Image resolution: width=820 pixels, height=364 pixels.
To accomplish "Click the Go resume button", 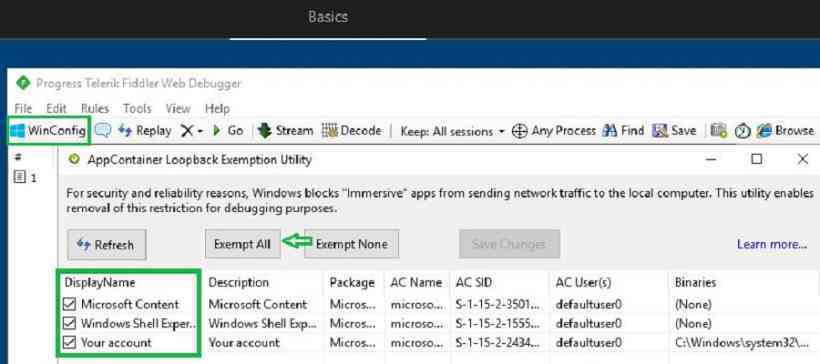I will [x=228, y=130].
